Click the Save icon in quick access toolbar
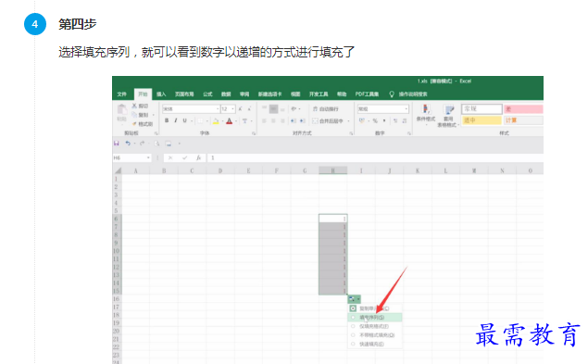The width and height of the screenshot is (588, 364). click(117, 144)
